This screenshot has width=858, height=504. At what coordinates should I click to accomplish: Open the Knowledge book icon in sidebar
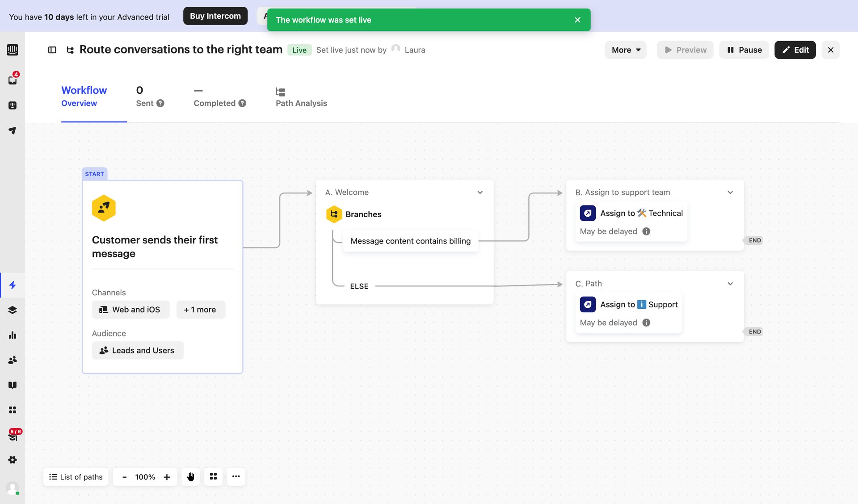click(13, 385)
